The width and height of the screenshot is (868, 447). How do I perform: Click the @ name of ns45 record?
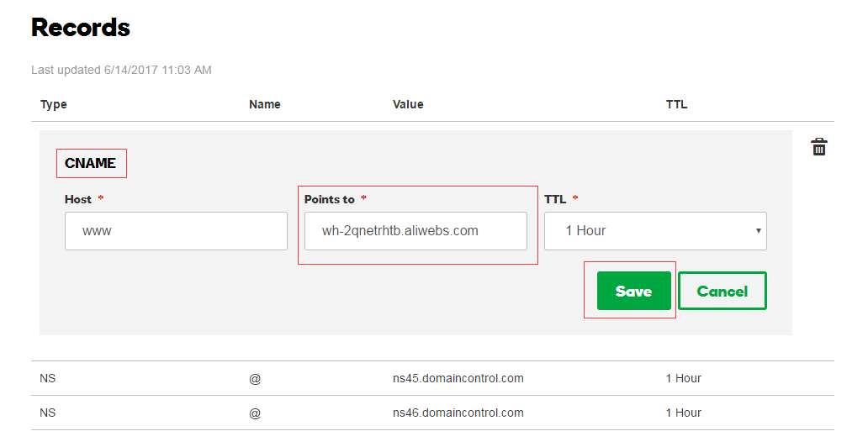pos(255,379)
